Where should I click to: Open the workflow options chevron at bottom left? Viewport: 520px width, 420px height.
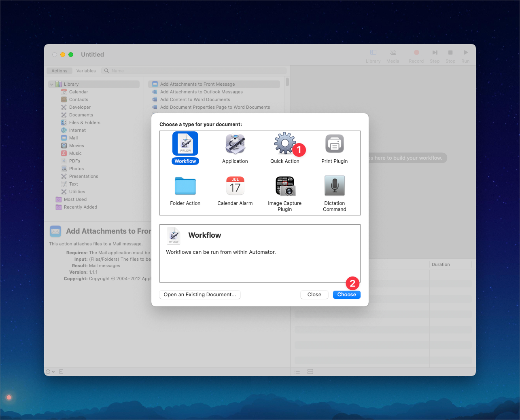click(x=49, y=371)
